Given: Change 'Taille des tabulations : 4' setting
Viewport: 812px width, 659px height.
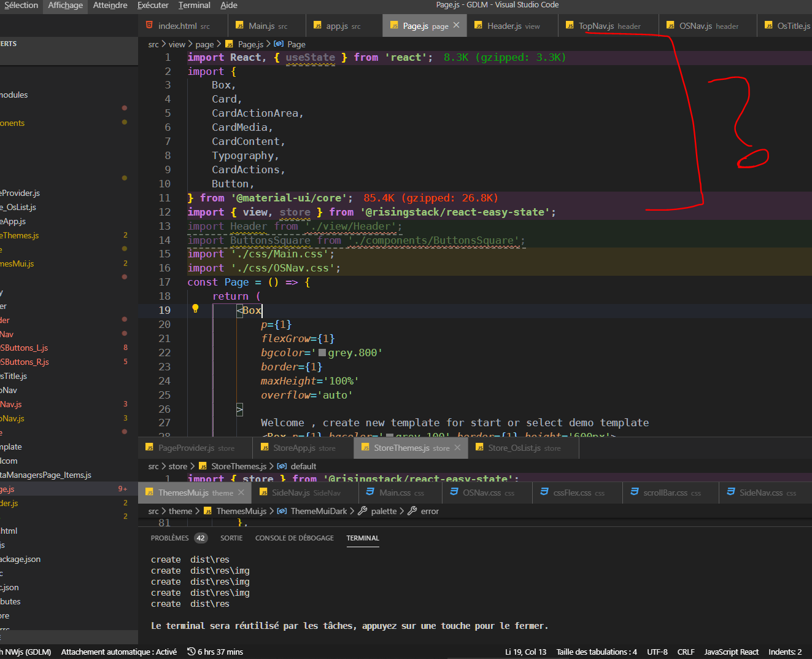Looking at the screenshot, I should [597, 652].
